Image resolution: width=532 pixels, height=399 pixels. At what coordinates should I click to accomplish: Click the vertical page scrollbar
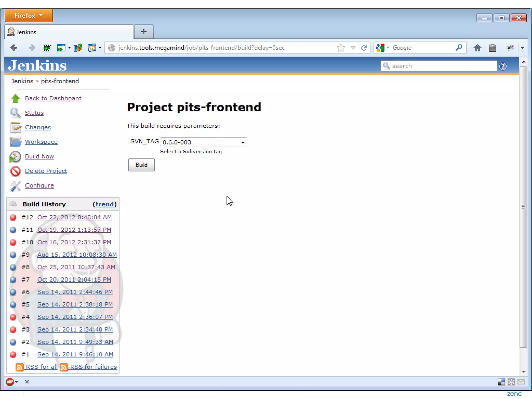pyautogui.click(x=524, y=207)
